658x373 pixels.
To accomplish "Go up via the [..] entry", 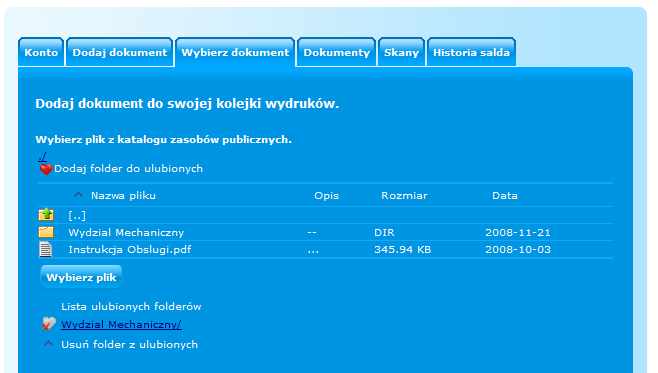I will (x=77, y=216).
